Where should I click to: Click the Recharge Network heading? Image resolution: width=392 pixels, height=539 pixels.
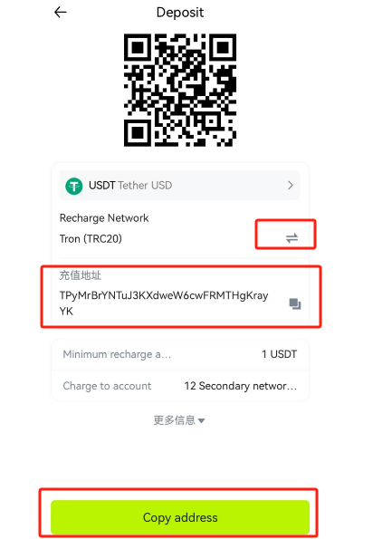click(104, 218)
